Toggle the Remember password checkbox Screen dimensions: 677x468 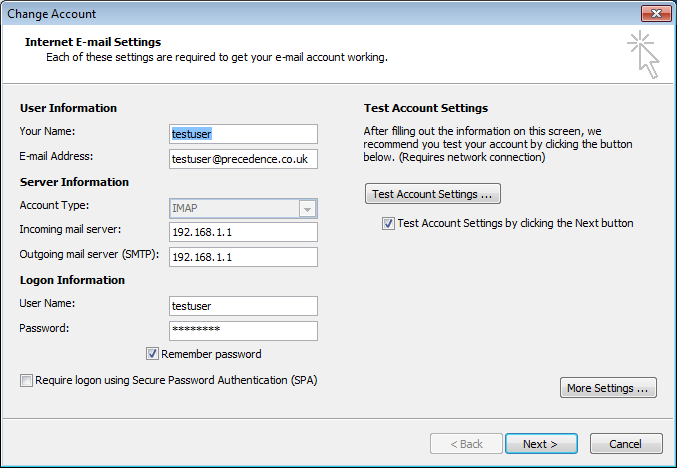153,354
